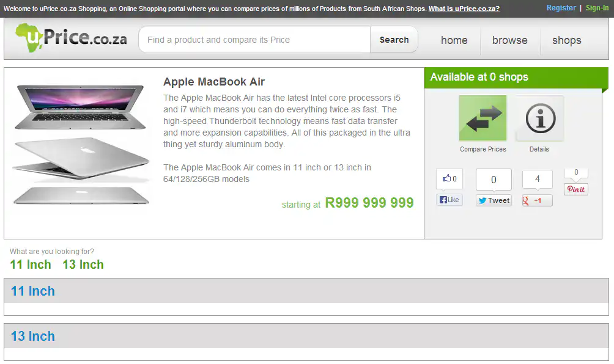Open the What is uPrice.co.za? link
The height and width of the screenshot is (364, 614).
click(464, 9)
